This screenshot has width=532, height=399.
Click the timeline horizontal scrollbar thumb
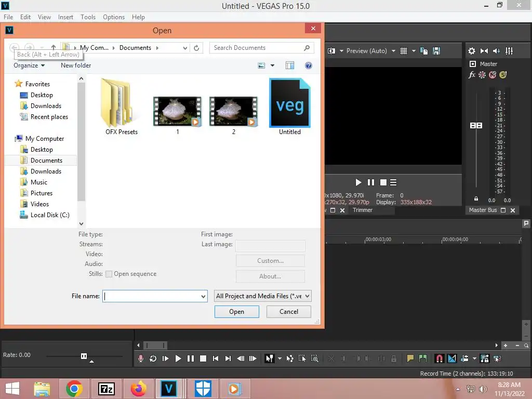click(x=155, y=345)
